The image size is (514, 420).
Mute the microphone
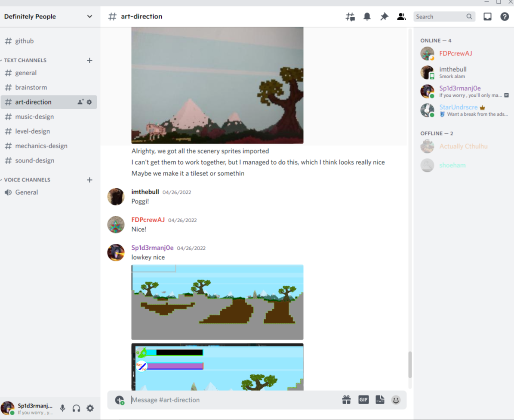click(x=63, y=408)
